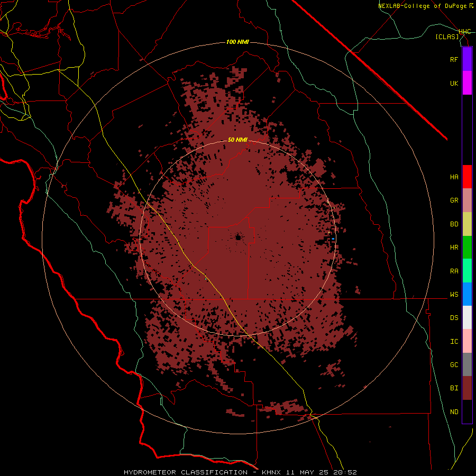
Task: Click the IC legend label
Action: [454, 342]
